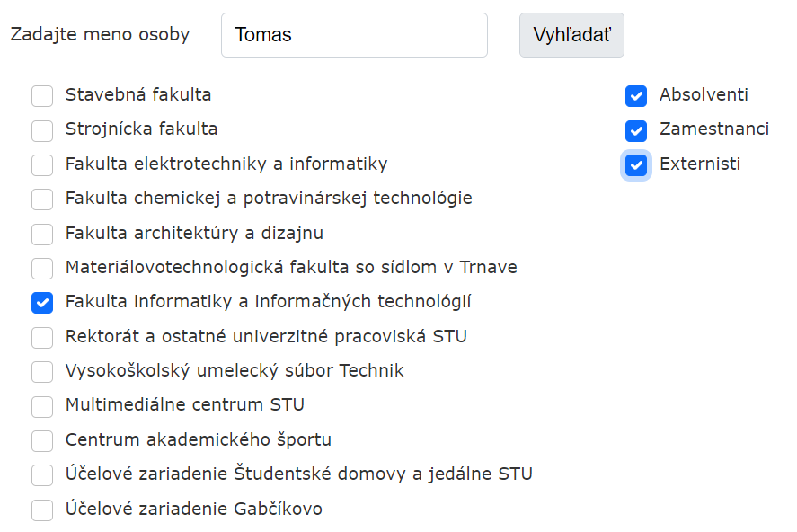The height and width of the screenshot is (532, 797).
Task: Tick Fakulta chemickej a potravinárskej technológie
Action: [x=42, y=199]
